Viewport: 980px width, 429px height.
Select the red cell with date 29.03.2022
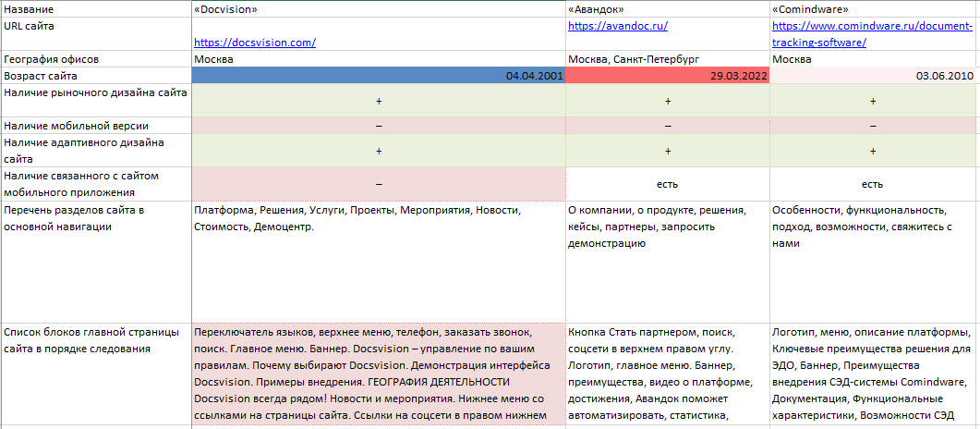pyautogui.click(x=667, y=76)
